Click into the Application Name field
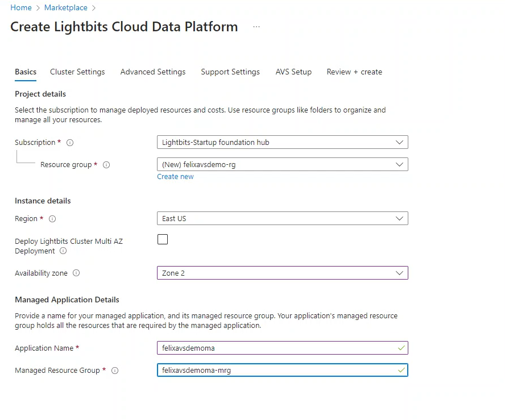The height and width of the screenshot is (420, 505). (283, 348)
